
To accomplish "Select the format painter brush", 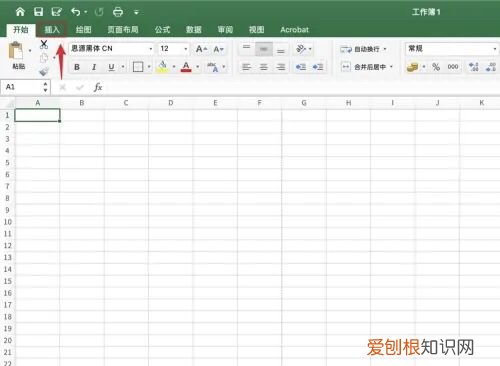I will point(44,71).
